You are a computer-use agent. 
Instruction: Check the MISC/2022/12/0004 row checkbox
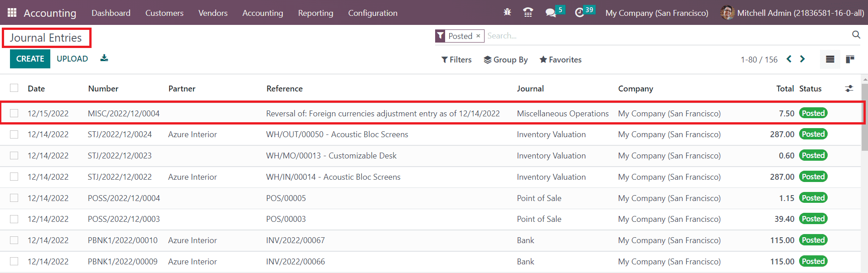pyautogui.click(x=15, y=113)
